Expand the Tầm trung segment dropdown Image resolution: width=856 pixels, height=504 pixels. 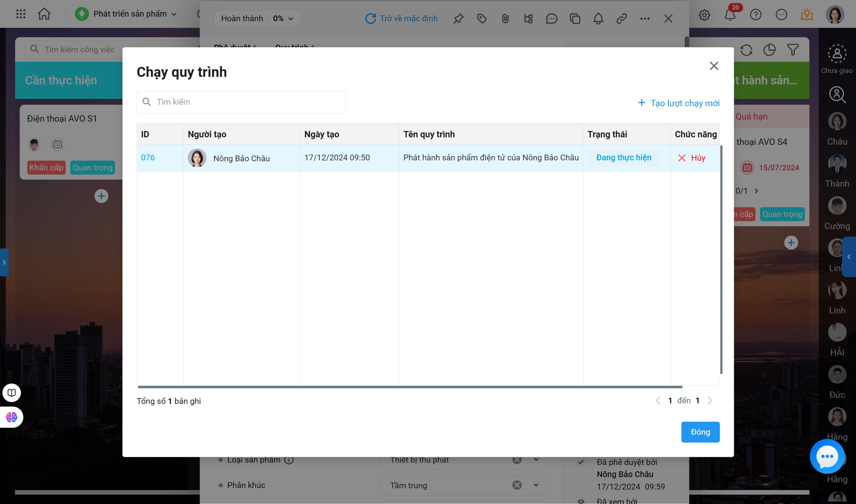pos(536,485)
